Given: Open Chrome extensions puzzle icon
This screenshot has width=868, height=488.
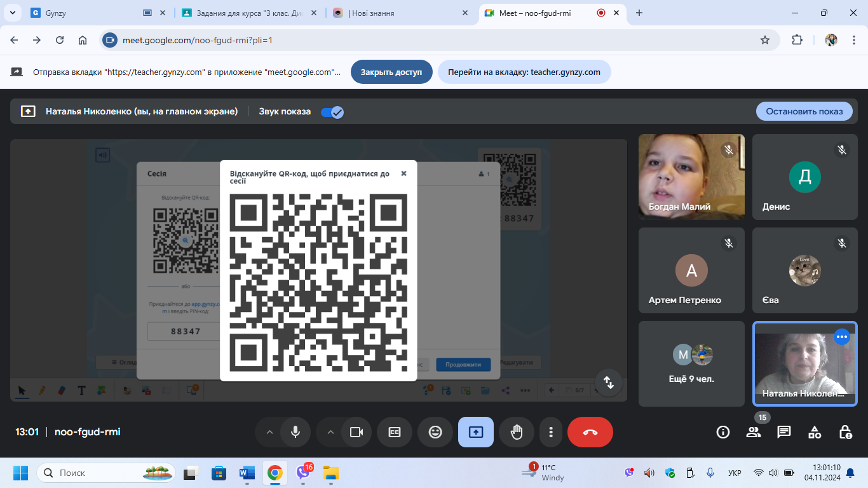Looking at the screenshot, I should tap(797, 40).
